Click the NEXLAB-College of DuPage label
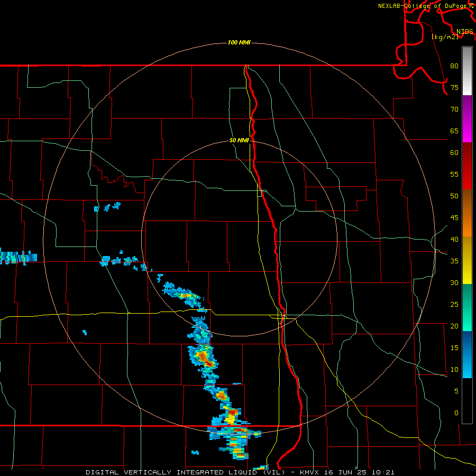The image size is (476, 476). tap(425, 6)
